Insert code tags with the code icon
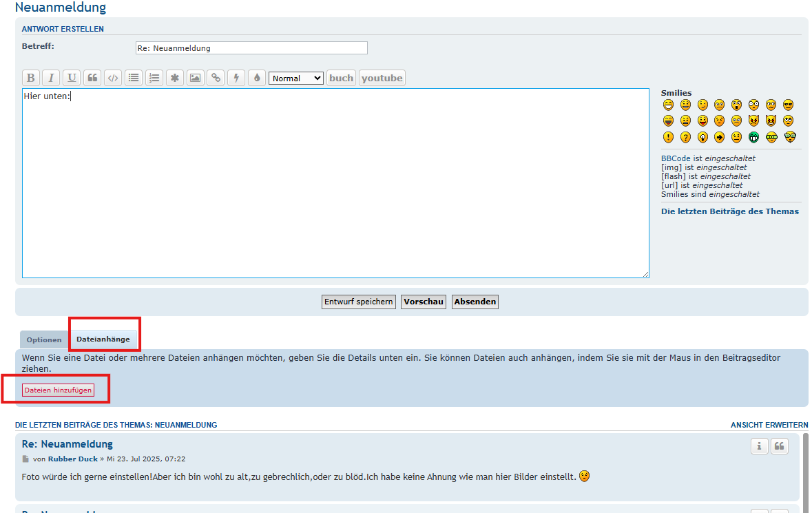Image resolution: width=812 pixels, height=513 pixels. point(113,78)
